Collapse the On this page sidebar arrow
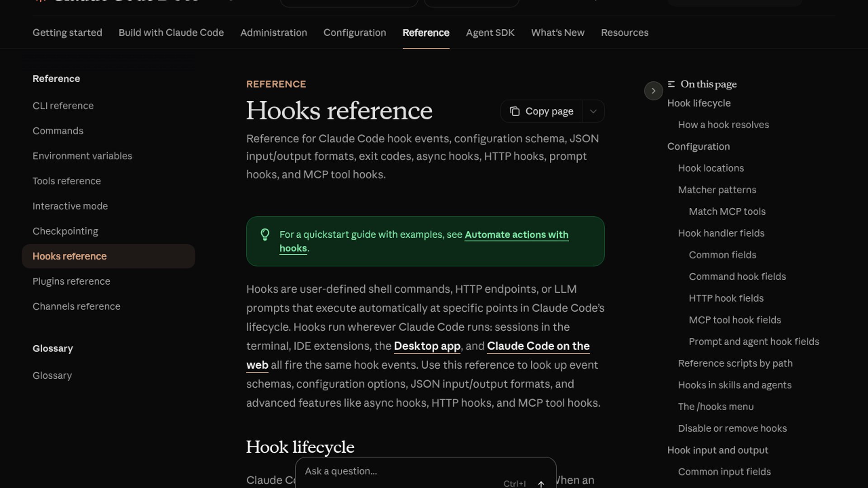 coord(653,91)
